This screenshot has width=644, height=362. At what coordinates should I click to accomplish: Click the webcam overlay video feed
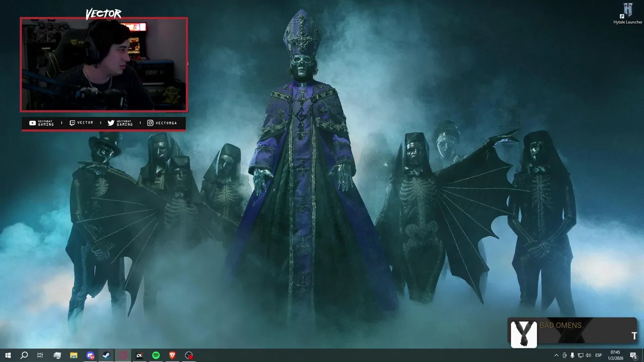[104, 64]
